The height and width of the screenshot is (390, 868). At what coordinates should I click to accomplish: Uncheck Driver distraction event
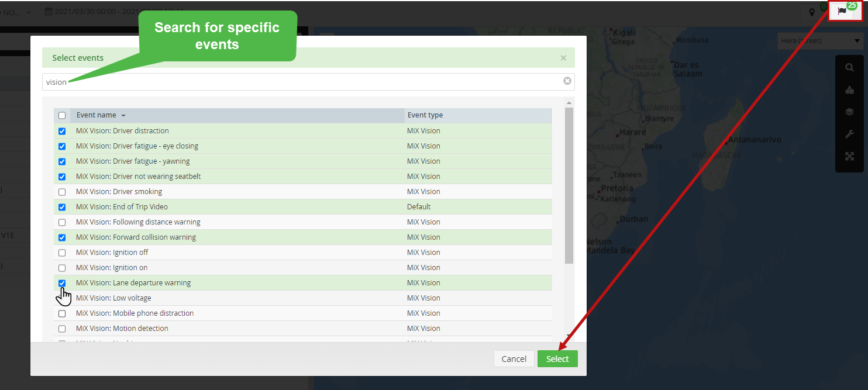[62, 131]
